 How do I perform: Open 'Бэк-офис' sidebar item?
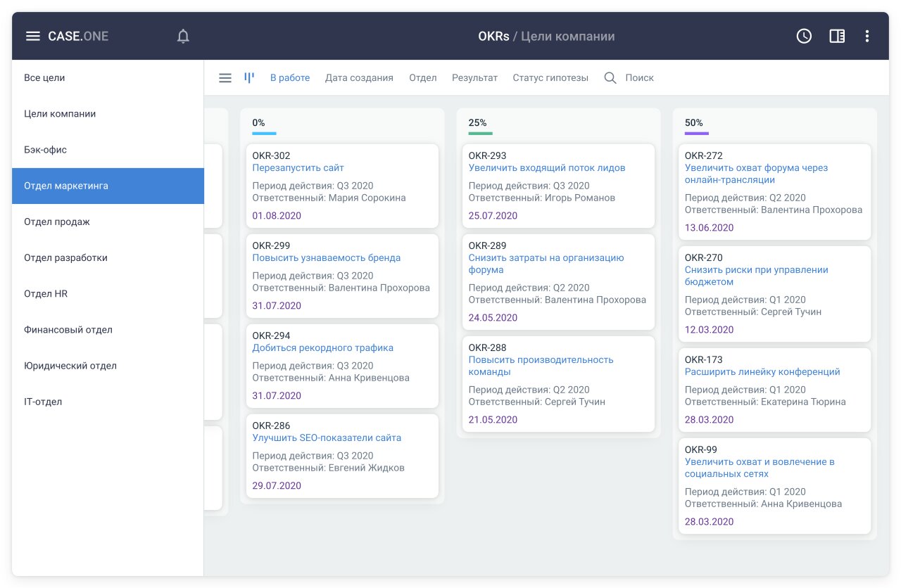click(108, 150)
